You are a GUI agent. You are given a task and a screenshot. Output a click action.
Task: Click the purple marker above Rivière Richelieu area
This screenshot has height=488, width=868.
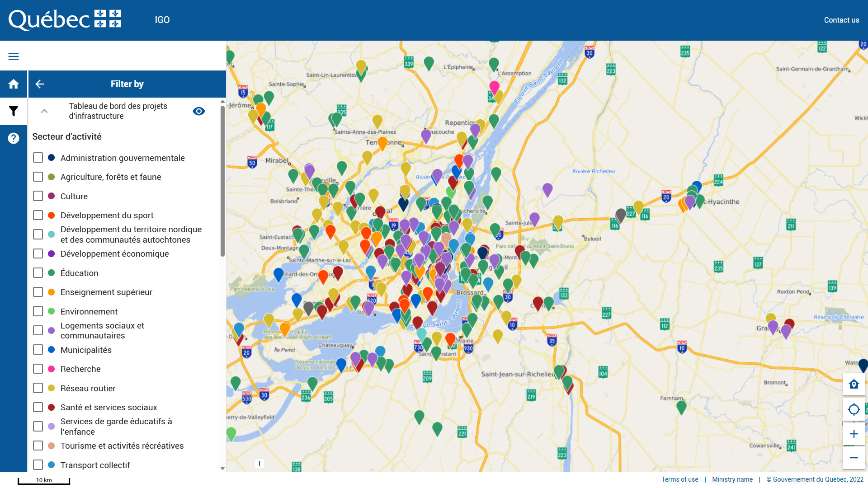coord(547,190)
